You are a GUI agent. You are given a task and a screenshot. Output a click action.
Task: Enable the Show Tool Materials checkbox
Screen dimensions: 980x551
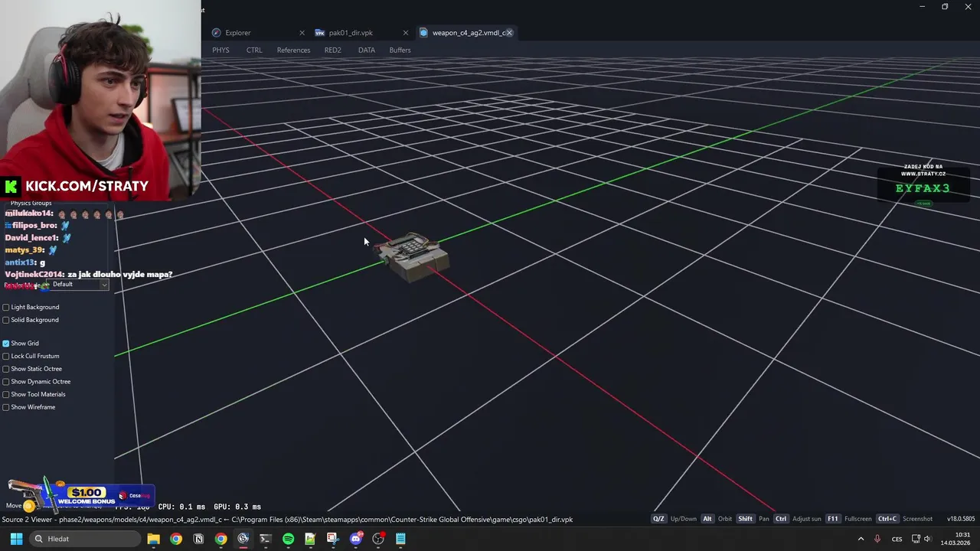click(6, 394)
